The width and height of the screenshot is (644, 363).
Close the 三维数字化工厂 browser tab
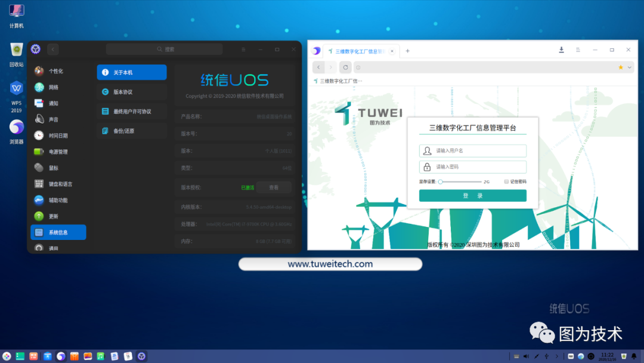click(392, 51)
